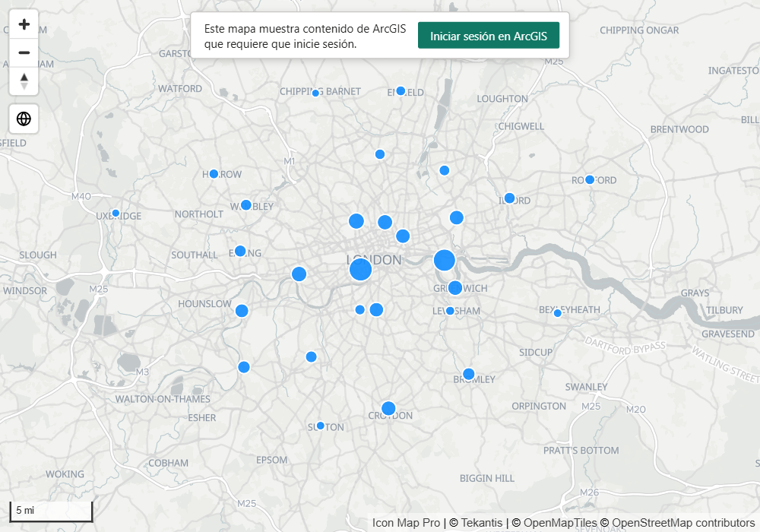The height and width of the screenshot is (532, 760).
Task: Zoom in with the plus button
Action: pos(24,24)
